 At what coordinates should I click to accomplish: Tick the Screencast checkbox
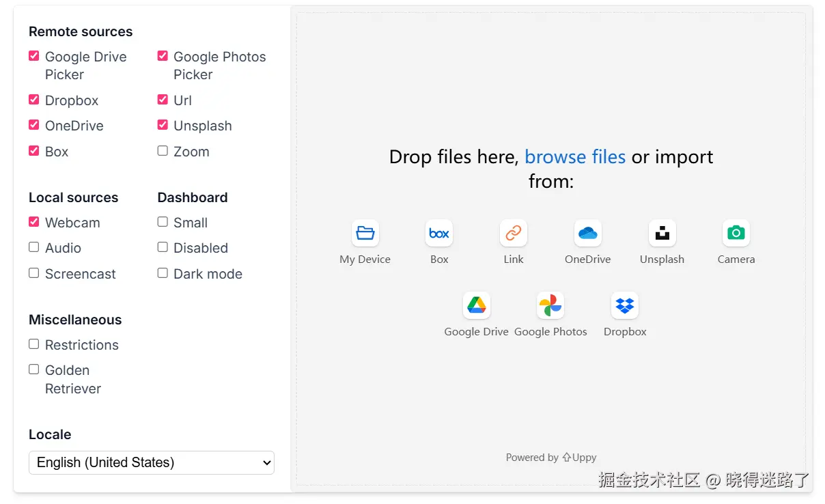[33, 273]
